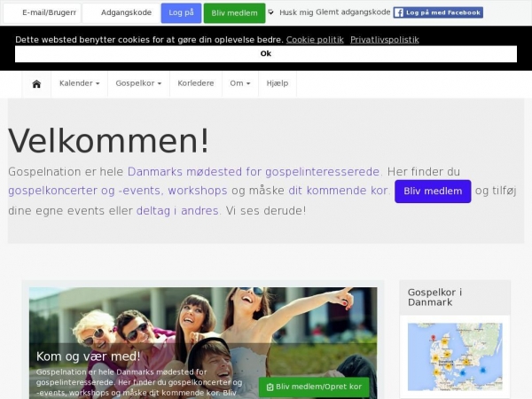Accept cookies with the Ok button
Screen dimensions: 532x399
[x=266, y=53]
